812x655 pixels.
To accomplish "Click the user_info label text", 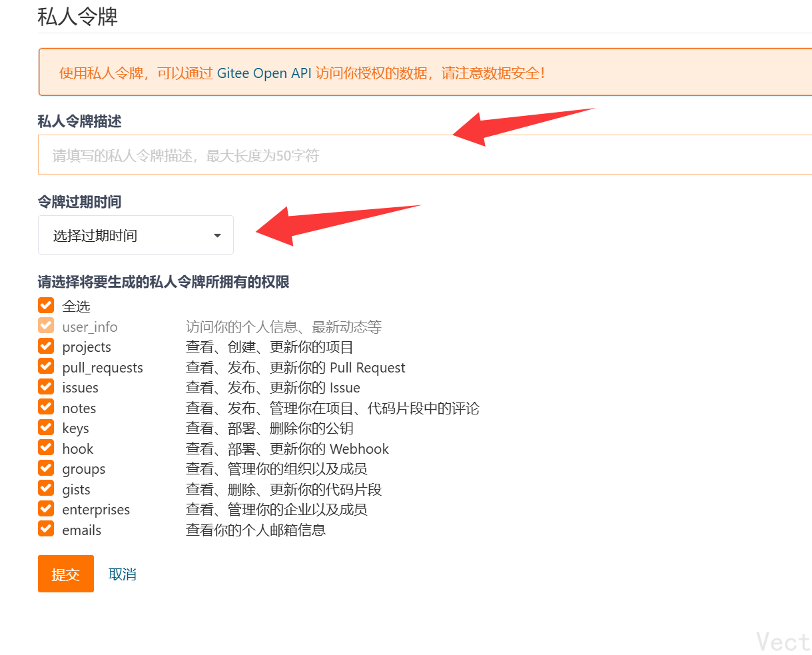I will pos(90,327).
